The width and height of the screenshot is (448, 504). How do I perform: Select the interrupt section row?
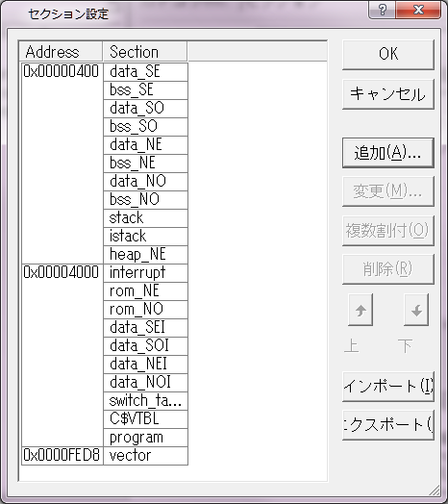(145, 273)
